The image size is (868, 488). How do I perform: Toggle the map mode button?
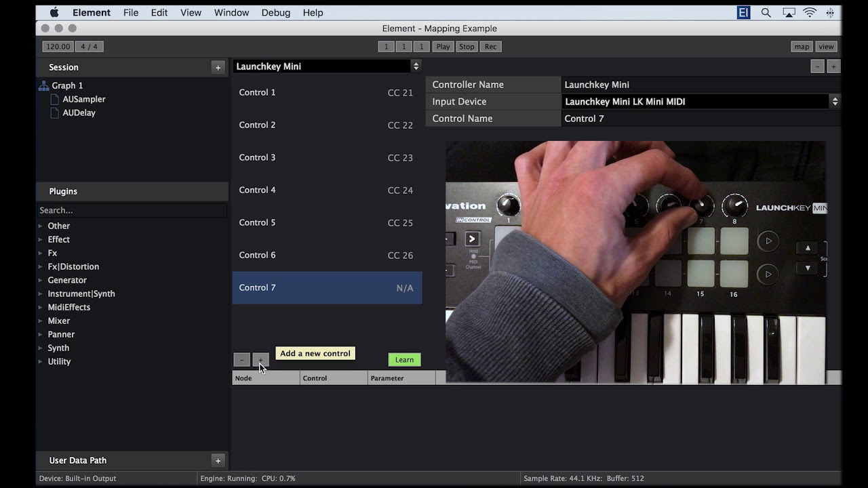click(802, 47)
